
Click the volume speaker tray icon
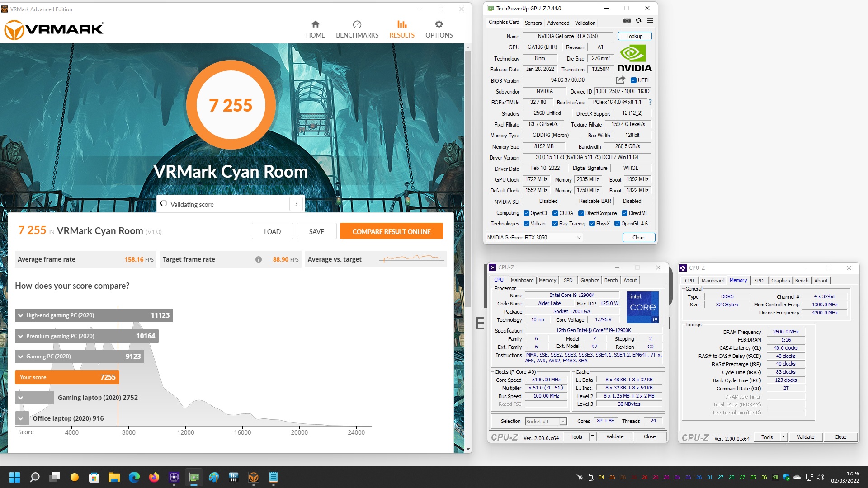pyautogui.click(x=821, y=477)
